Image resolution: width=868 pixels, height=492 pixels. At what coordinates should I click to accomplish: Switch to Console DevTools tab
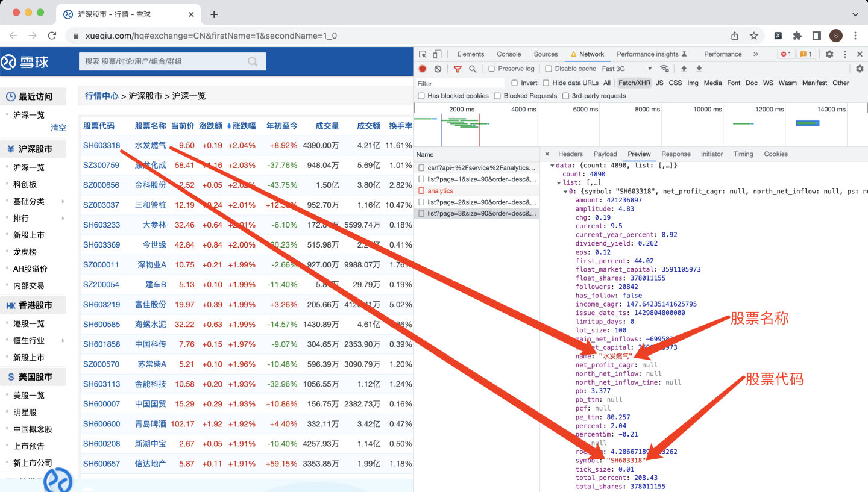509,54
